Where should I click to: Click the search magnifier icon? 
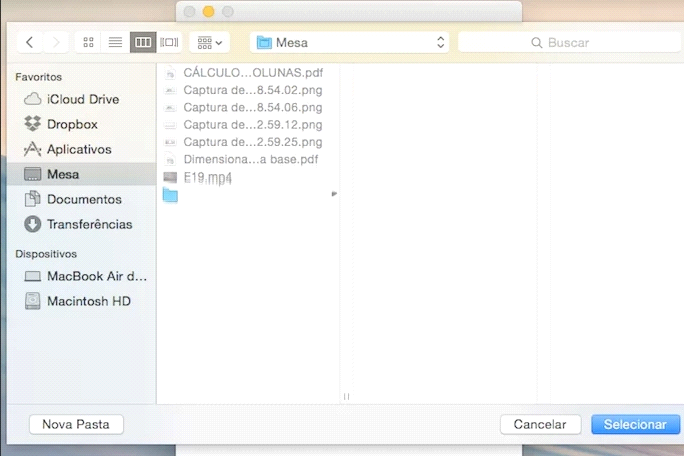pos(537,43)
